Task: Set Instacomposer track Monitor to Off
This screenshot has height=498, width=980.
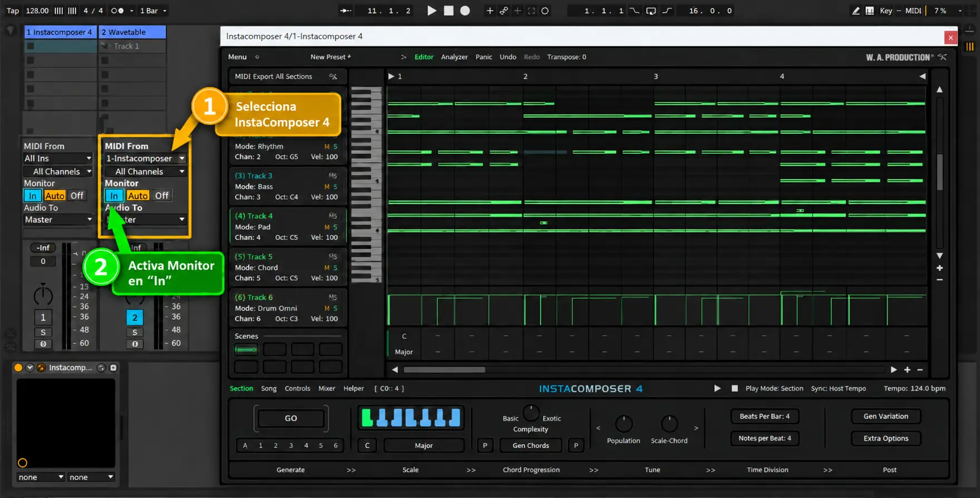Action: point(77,196)
